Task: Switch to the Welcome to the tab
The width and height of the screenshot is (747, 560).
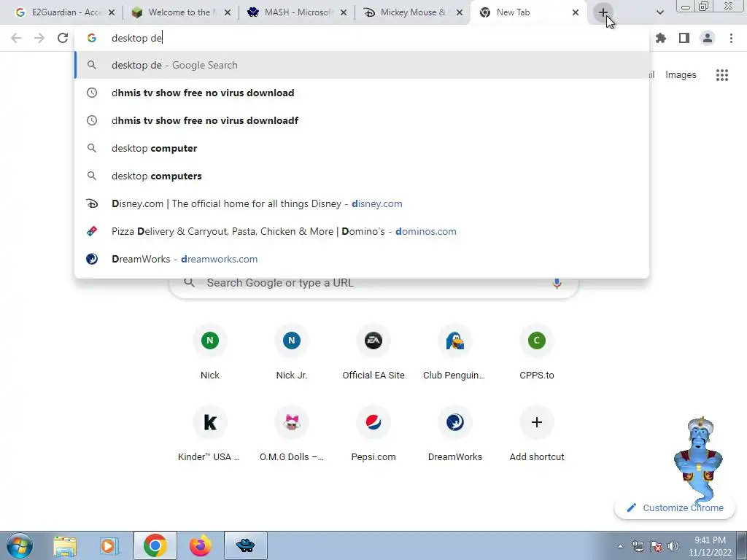Action: 179,12
